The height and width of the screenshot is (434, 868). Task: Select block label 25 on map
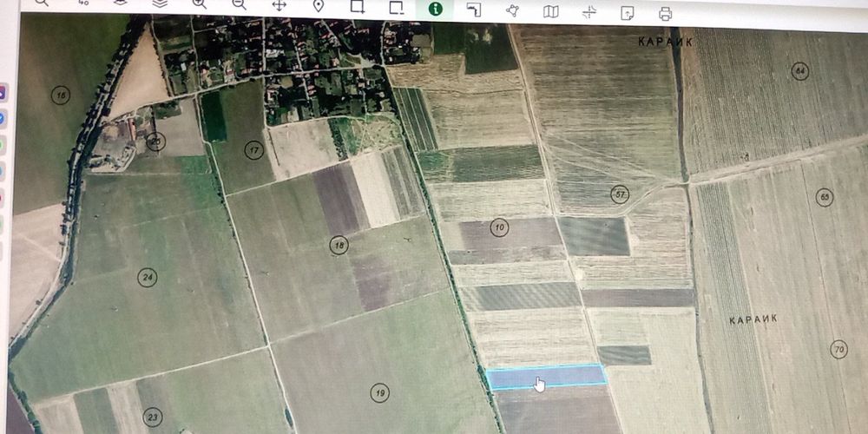point(156,141)
